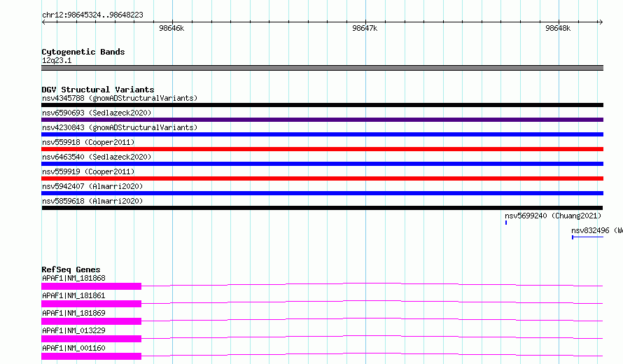623x364 pixels.
Task: Click the APAF1|NM_181869 exon block
Action: pyautogui.click(x=92, y=321)
